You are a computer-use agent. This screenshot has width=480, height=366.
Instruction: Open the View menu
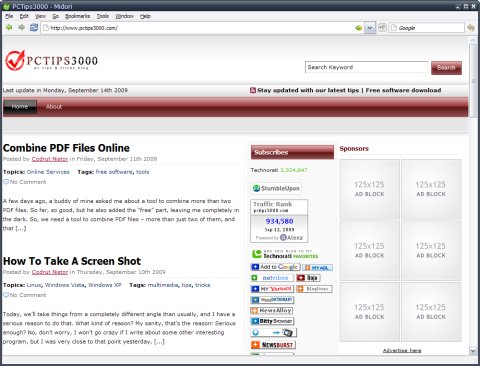point(40,16)
